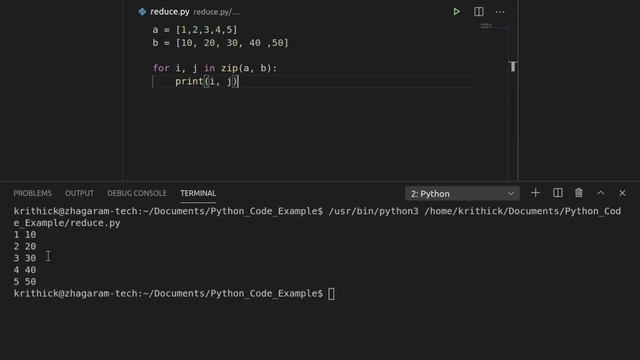This screenshot has width=640, height=360.
Task: Open the DEBUG CONSOLE tab
Action: pos(137,193)
